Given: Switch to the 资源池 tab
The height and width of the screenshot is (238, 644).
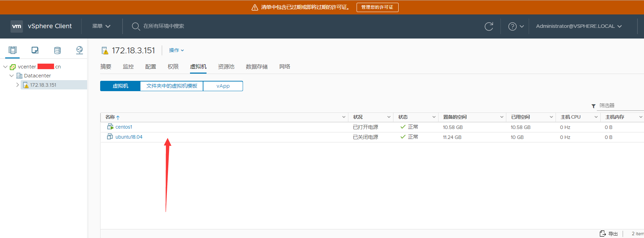Looking at the screenshot, I should tap(226, 67).
